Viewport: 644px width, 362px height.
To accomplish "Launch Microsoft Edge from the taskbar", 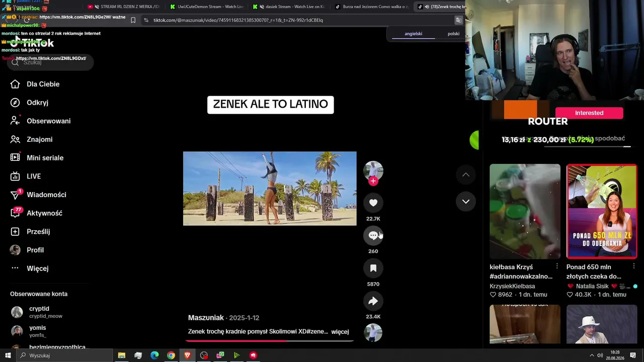I will pyautogui.click(x=154, y=355).
